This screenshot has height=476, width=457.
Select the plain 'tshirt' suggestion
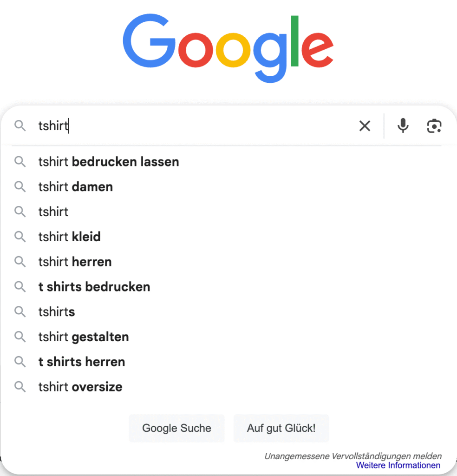coord(53,212)
